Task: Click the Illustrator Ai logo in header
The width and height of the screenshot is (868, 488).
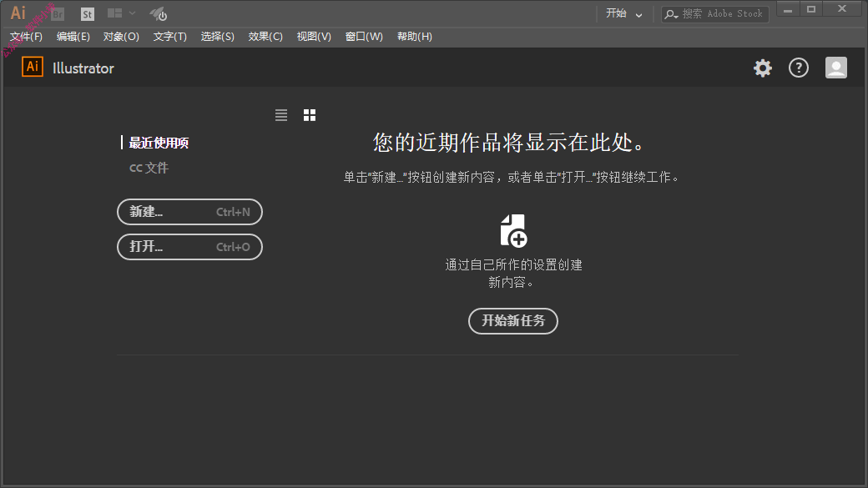Action: (x=32, y=67)
